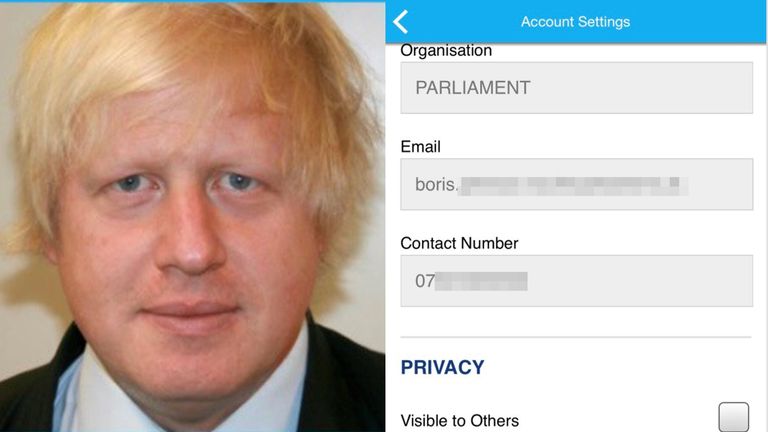The width and height of the screenshot is (768, 432).
Task: Click the pixelated part of the email address
Action: click(x=573, y=186)
